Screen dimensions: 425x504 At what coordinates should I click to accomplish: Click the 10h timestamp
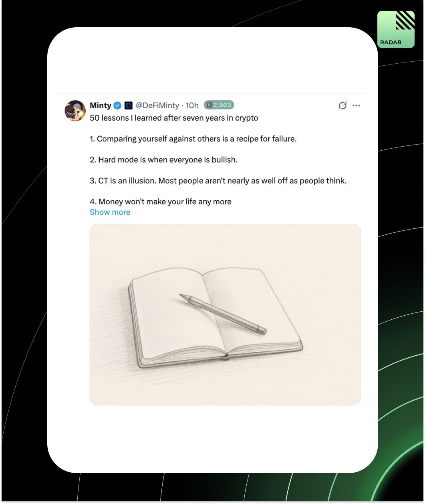(x=192, y=105)
